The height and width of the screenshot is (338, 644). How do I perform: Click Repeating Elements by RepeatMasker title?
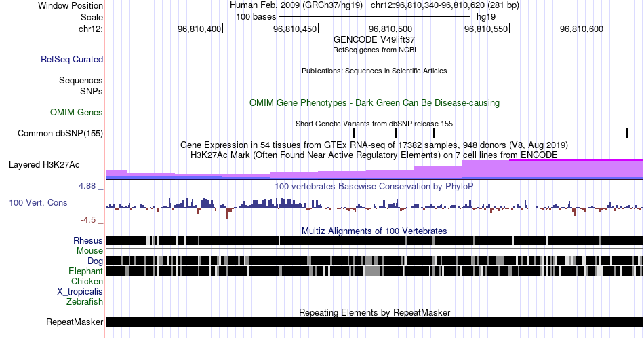tap(375, 312)
